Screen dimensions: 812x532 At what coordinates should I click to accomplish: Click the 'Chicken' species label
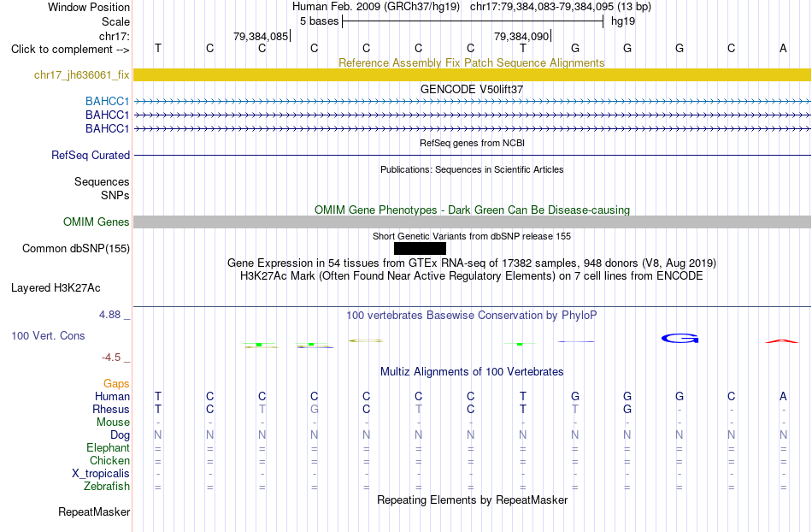tap(109, 460)
